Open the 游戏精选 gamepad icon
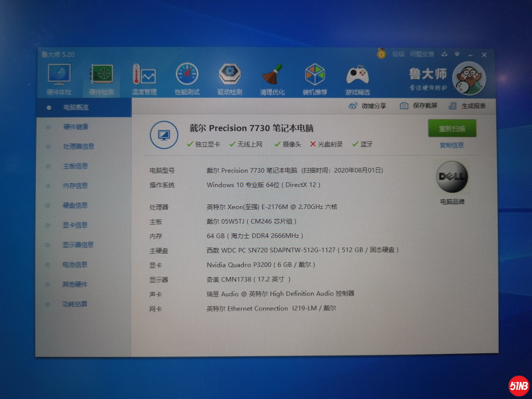This screenshot has height=399, width=532. click(x=357, y=76)
